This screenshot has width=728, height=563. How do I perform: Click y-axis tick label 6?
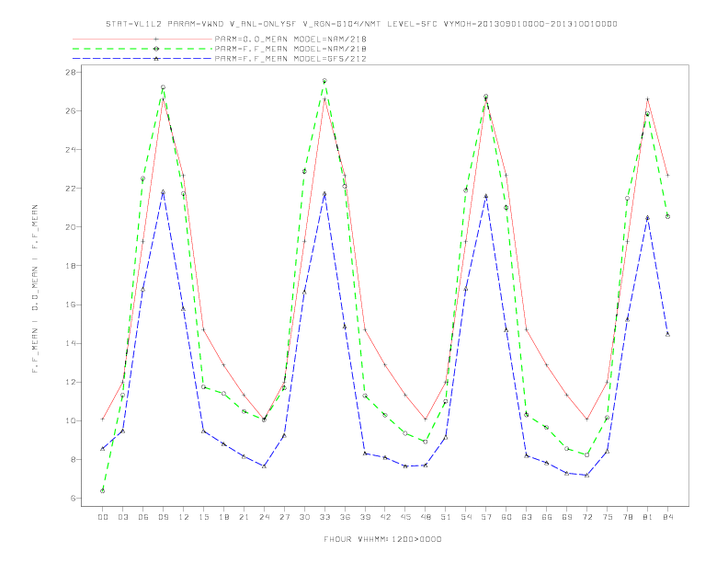[74, 498]
